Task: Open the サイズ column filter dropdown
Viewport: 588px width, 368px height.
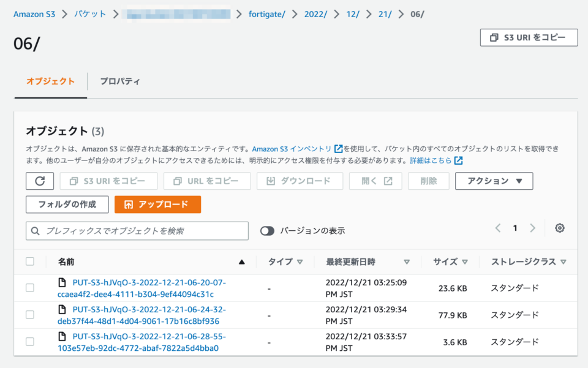Action: tap(466, 261)
